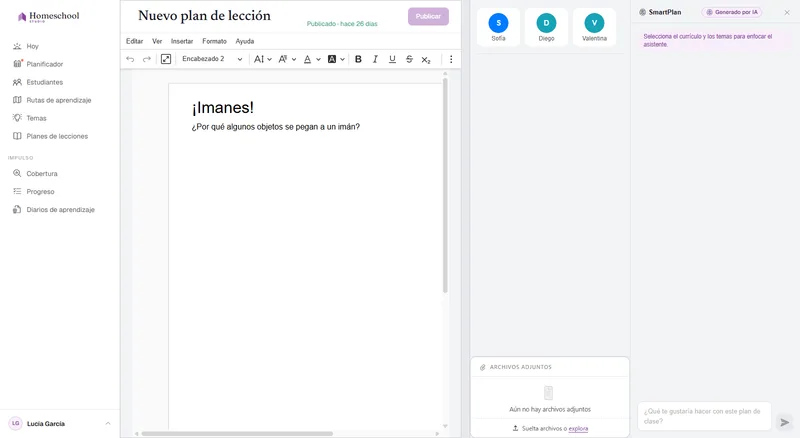The width and height of the screenshot is (800, 438).
Task: Click the SmartPlan panel title
Action: [665, 12]
